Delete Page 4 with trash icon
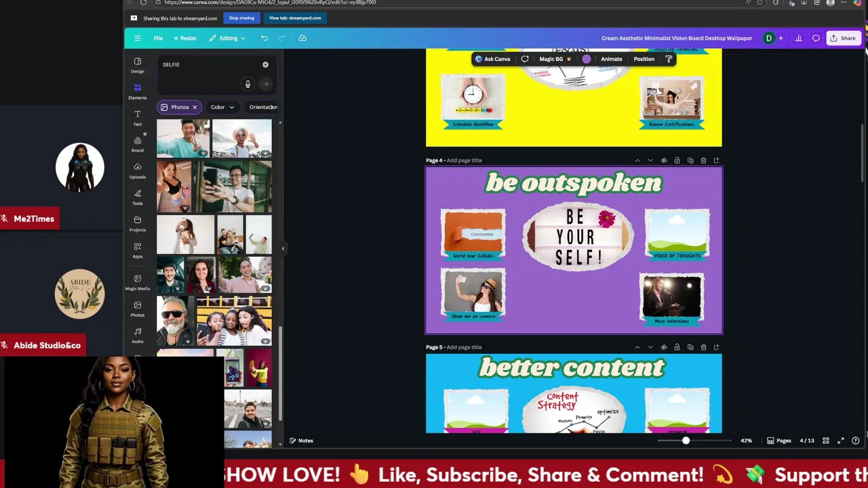868x488 pixels. (x=703, y=161)
